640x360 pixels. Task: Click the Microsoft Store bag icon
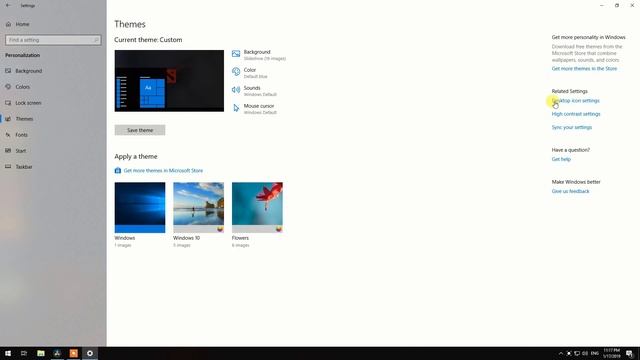pyautogui.click(x=118, y=170)
